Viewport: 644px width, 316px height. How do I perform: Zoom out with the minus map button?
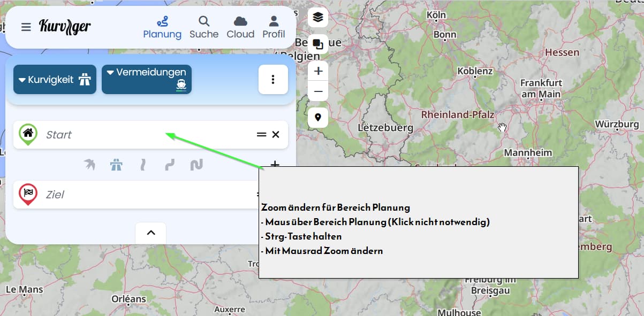(318, 91)
